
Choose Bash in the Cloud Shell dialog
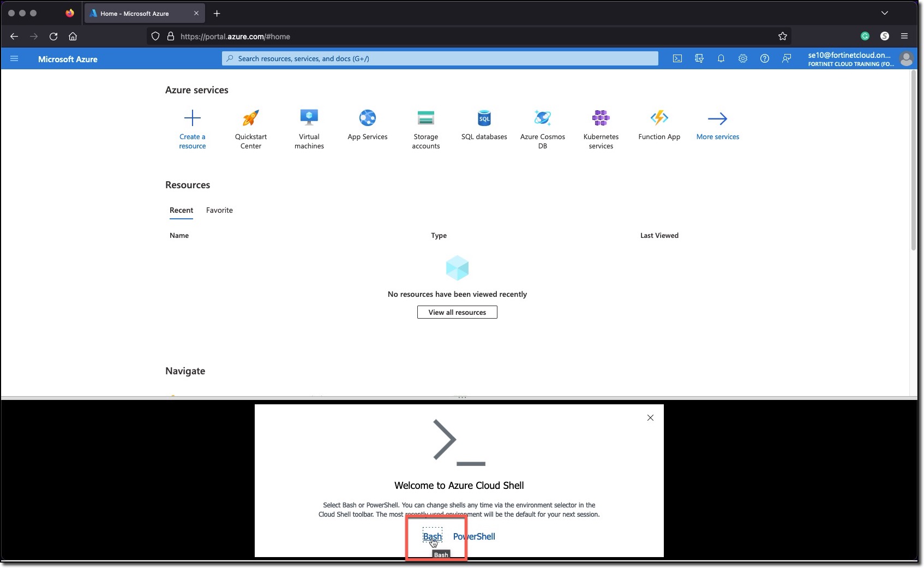[x=433, y=536]
